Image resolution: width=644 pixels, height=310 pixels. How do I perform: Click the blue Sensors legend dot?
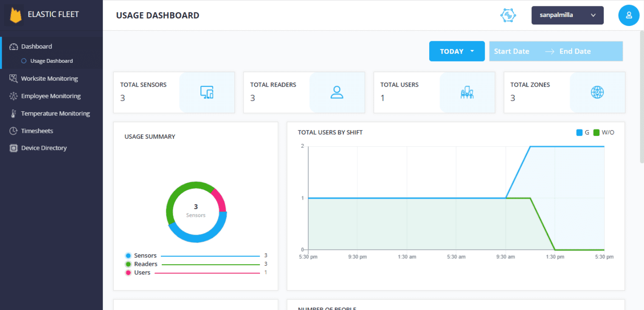click(x=128, y=256)
